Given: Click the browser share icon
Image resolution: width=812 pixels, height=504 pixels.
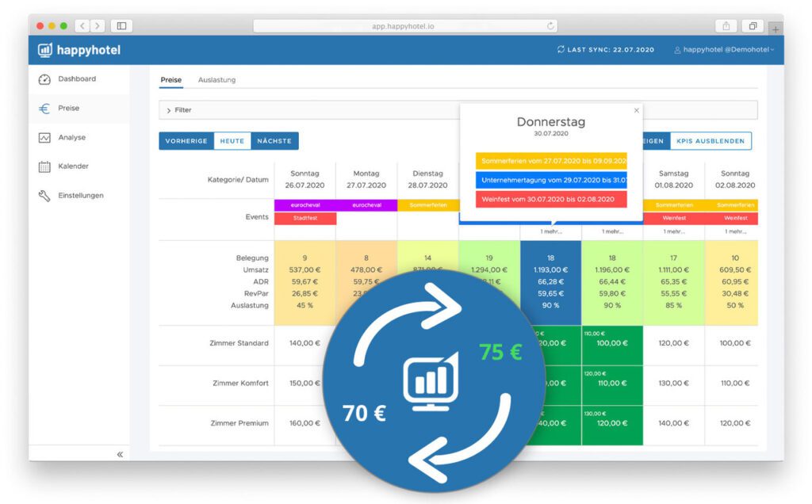Looking at the screenshot, I should coord(726,26).
